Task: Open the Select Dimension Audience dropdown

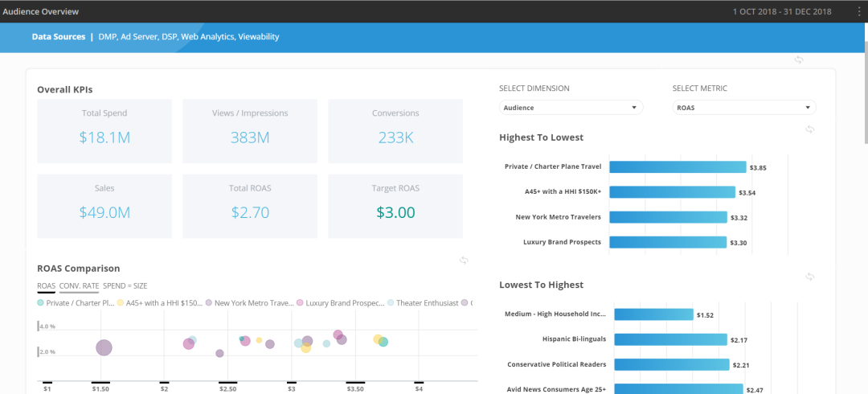Action: pyautogui.click(x=571, y=108)
